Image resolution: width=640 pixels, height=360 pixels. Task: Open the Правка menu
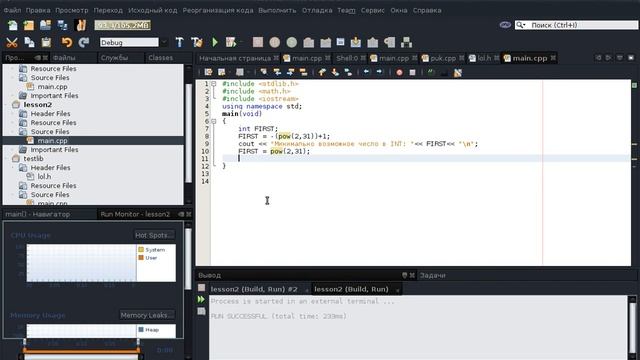point(38,10)
